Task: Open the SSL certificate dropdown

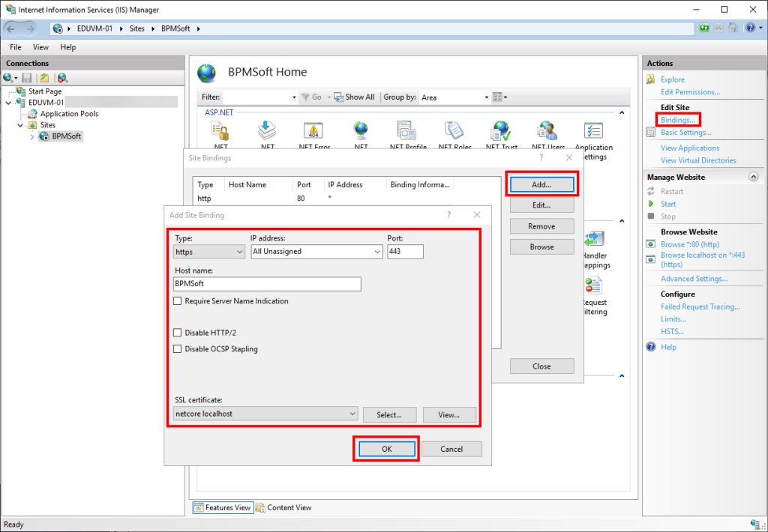Action: [265, 414]
